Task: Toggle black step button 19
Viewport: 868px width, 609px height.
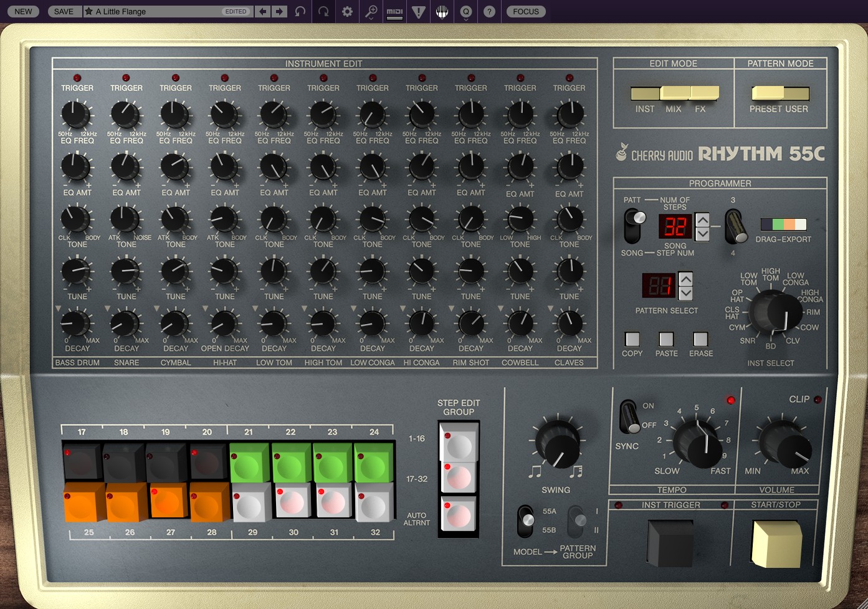Action: [166, 462]
